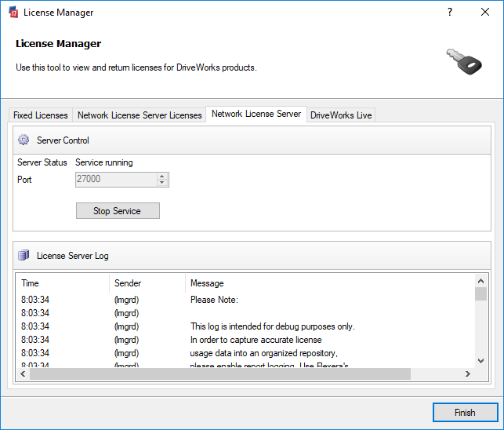The width and height of the screenshot is (504, 430).
Task: Click the Server Control gear icon
Action: click(x=24, y=140)
